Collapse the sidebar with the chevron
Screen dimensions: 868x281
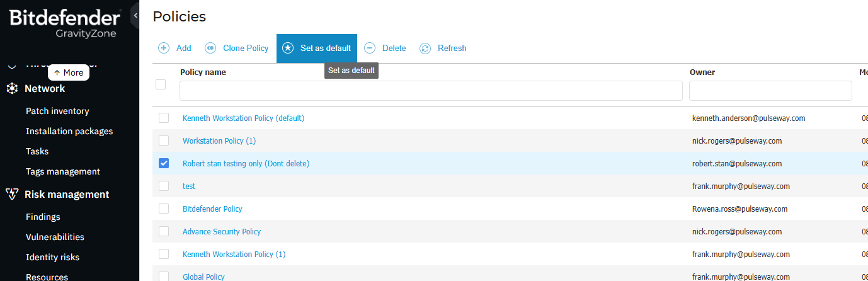135,16
